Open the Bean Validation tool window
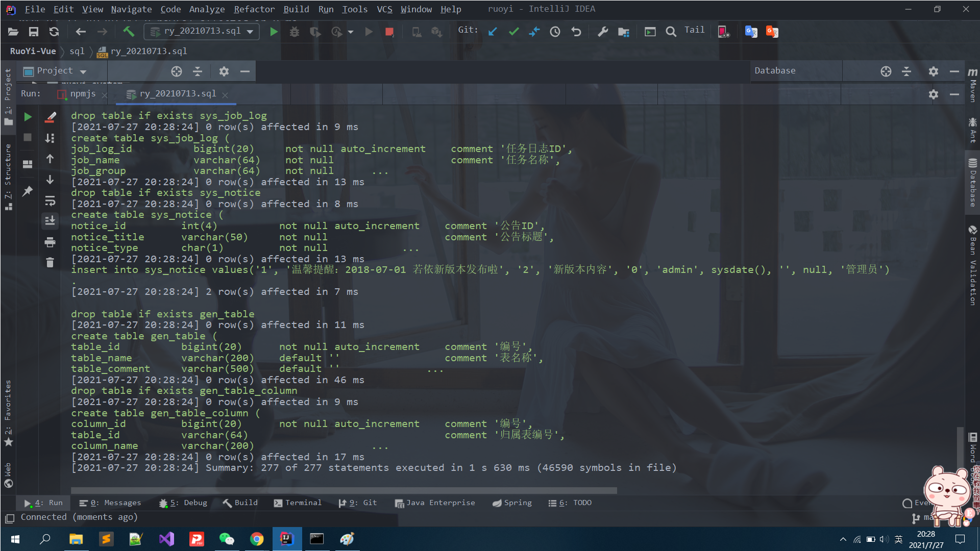 (x=973, y=265)
